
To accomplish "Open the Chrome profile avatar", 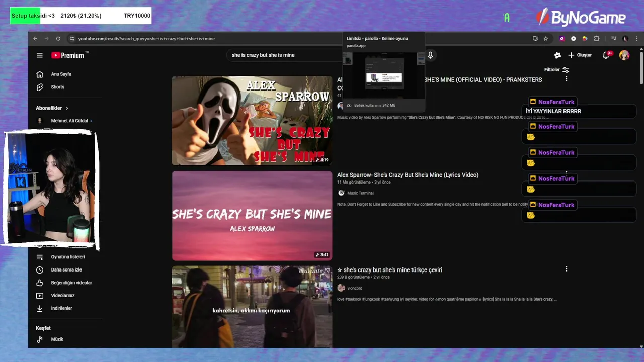I will coord(625,39).
